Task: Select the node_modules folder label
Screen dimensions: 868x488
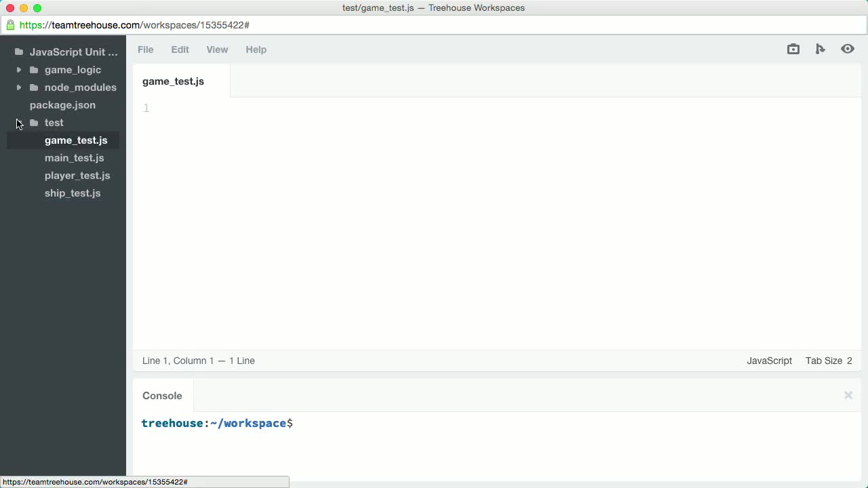Action: [81, 87]
